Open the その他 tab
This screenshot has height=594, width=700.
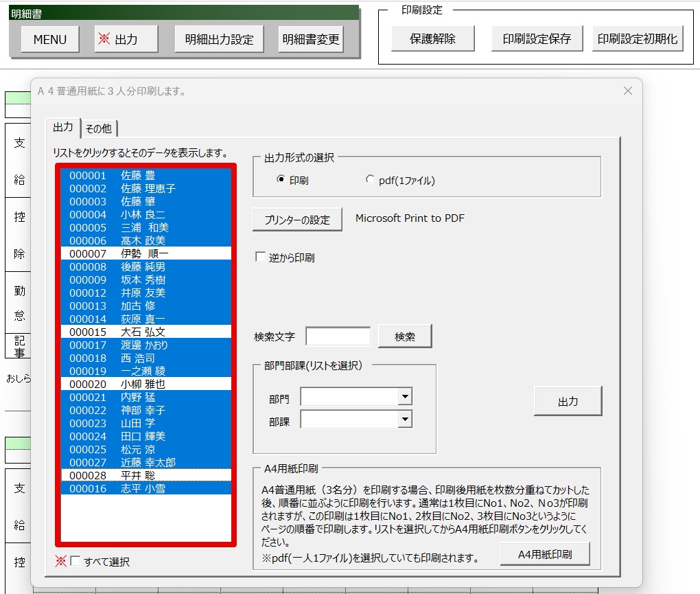99,128
